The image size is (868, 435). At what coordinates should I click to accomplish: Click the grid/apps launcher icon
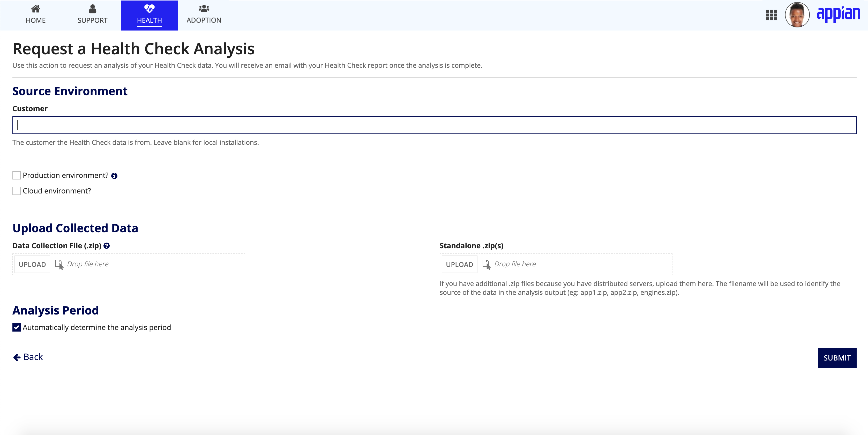click(772, 15)
